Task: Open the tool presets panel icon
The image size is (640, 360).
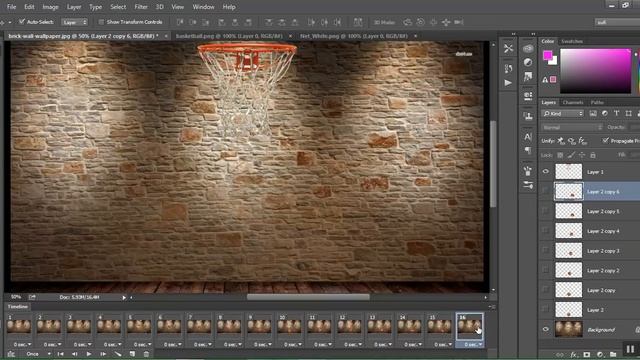Action: (x=508, y=49)
